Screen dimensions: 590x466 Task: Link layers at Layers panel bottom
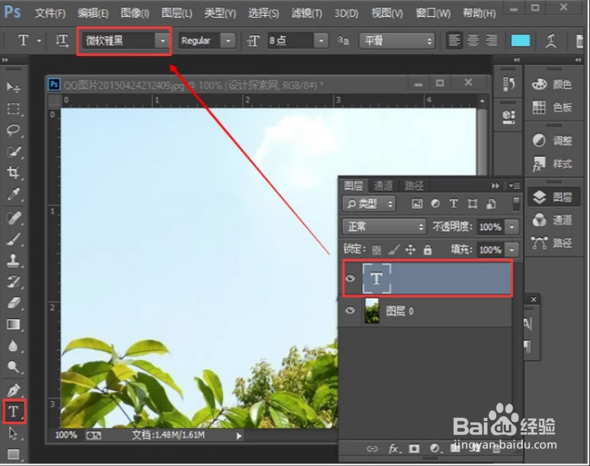click(372, 449)
